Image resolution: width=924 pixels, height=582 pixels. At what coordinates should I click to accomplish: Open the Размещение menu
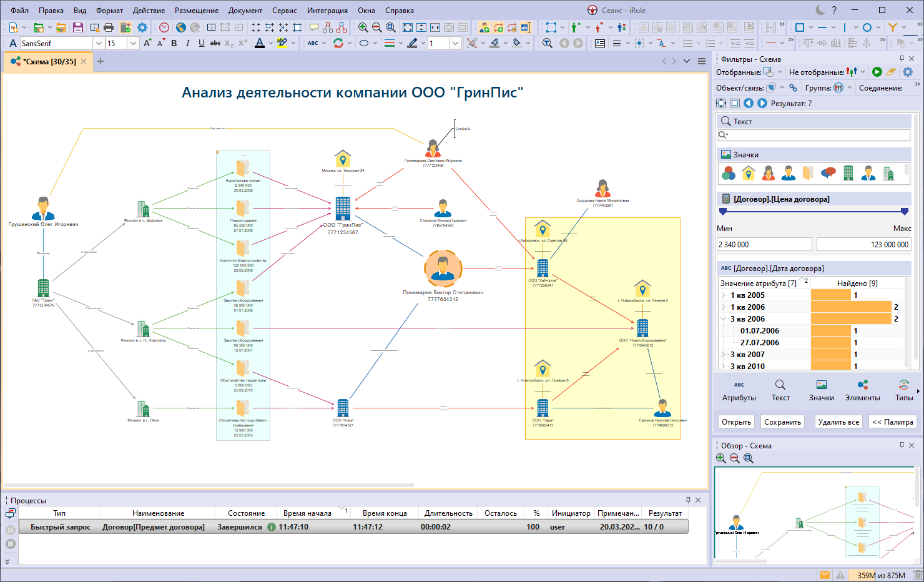click(x=196, y=11)
